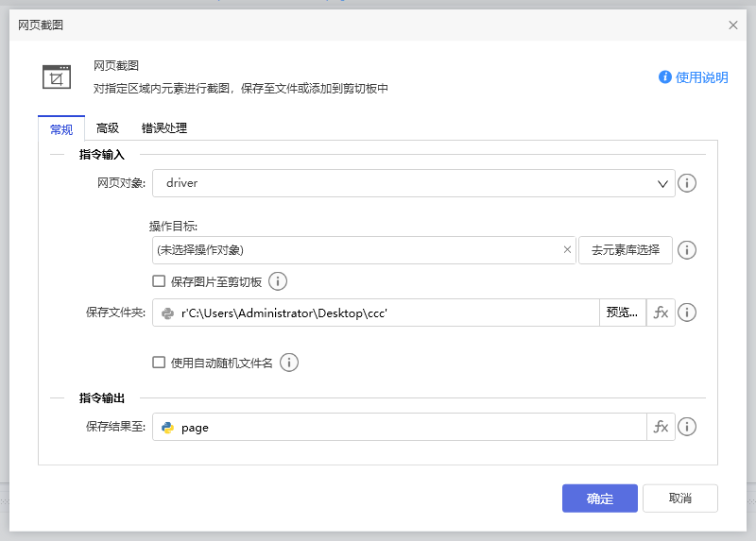Click info icon beside 去元素库选择 button
Image resolution: width=756 pixels, height=541 pixels.
688,250
